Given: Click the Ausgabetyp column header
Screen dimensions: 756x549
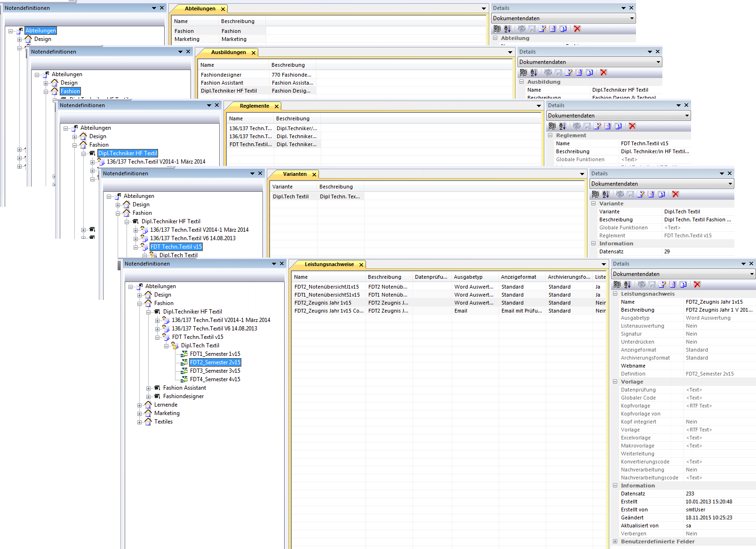Looking at the screenshot, I should [x=468, y=277].
